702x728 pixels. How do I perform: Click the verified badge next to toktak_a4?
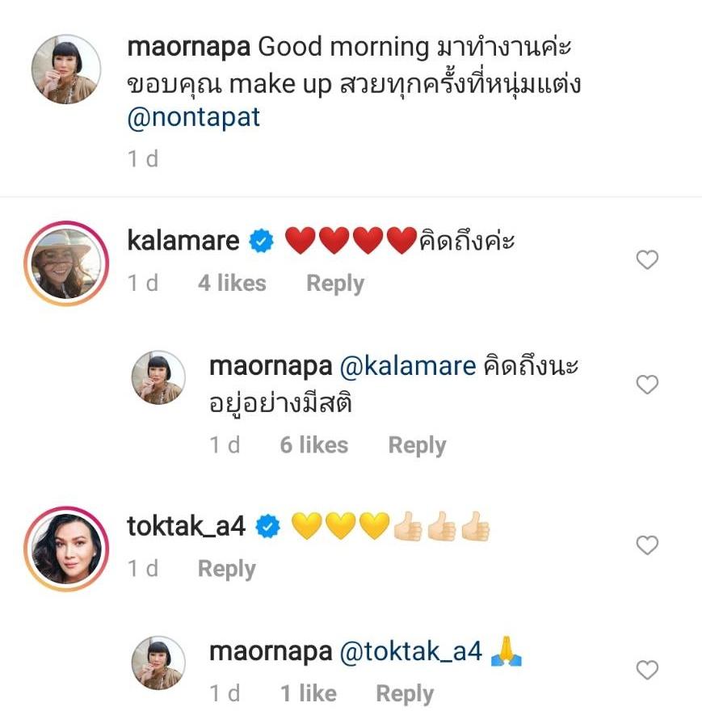tap(267, 527)
